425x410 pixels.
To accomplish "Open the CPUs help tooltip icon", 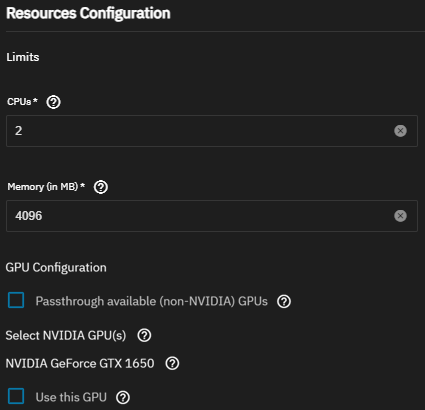I will (x=53, y=102).
